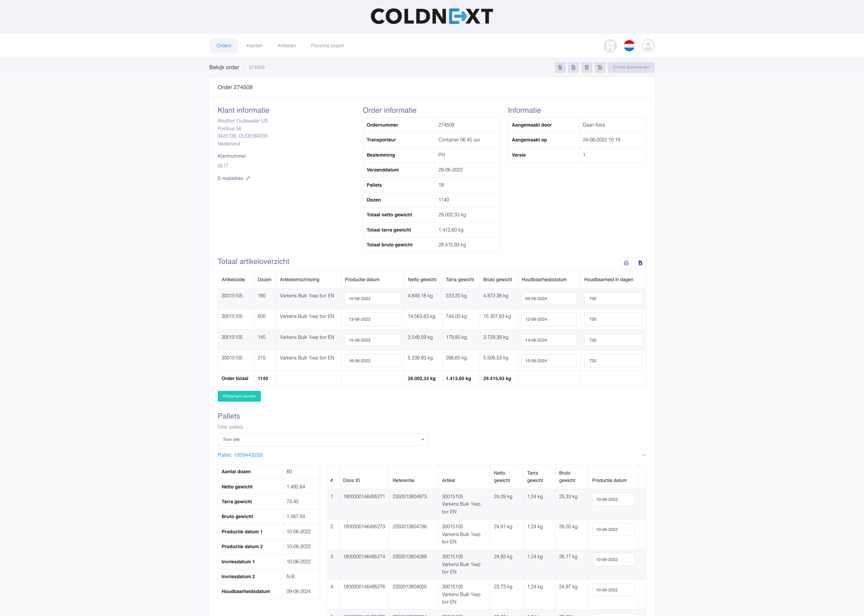Export Totaal artikeloverzicht to Excel file
Screen dimensions: 864x616
point(640,263)
